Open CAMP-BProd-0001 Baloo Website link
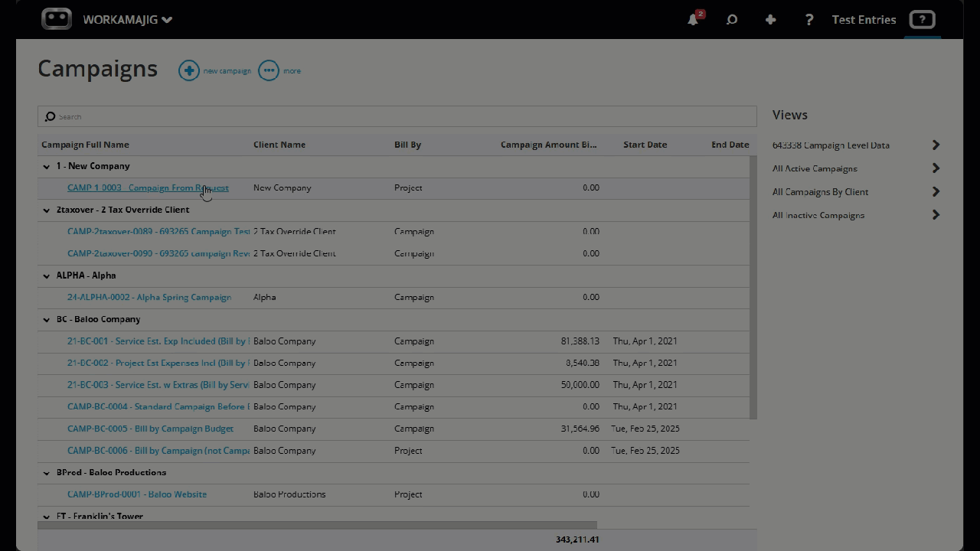Image resolution: width=980 pixels, height=551 pixels. pos(137,494)
